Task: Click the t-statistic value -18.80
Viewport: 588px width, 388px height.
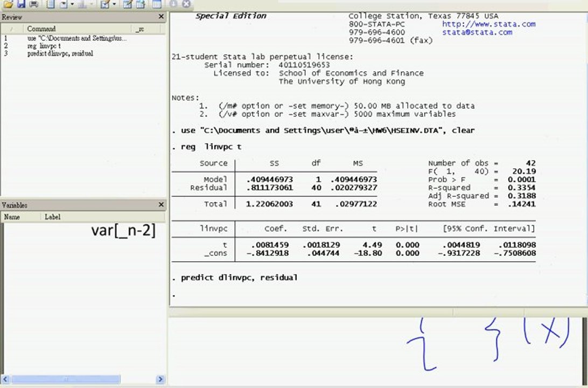Action: point(368,253)
